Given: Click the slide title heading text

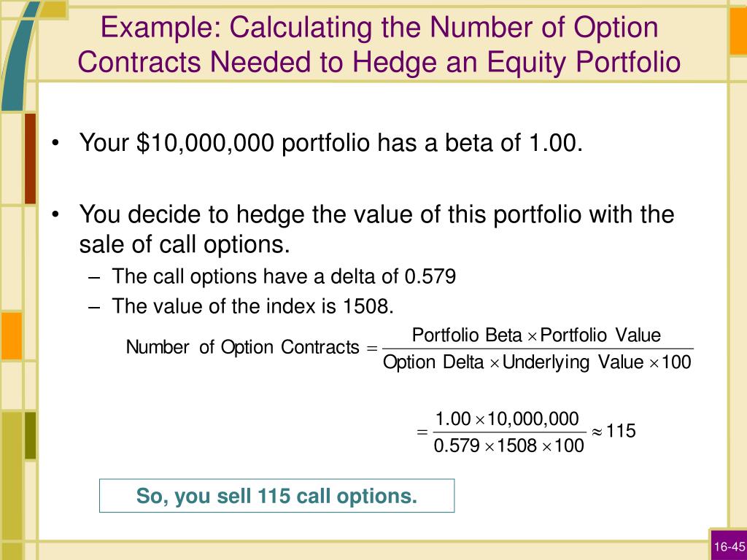Looking at the screenshot, I should coord(379,44).
